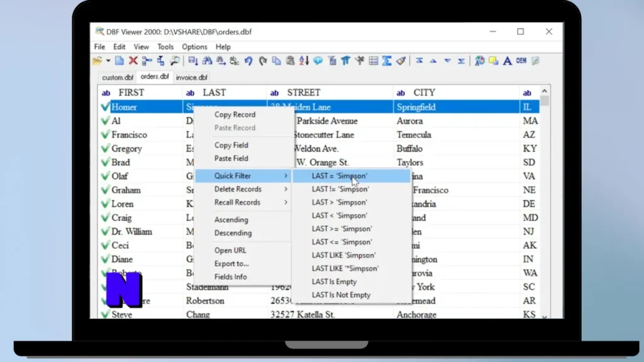Select Export to... menu entry
Screen dimensions: 644x362
(243, 263)
